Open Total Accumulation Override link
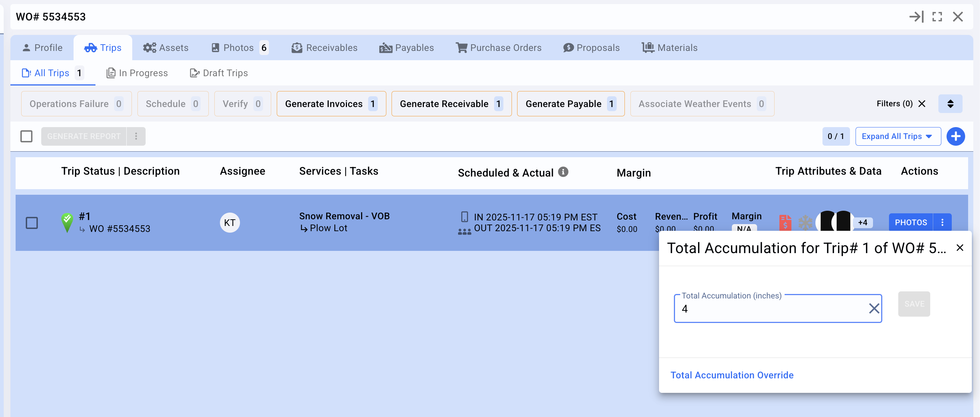 pyautogui.click(x=731, y=375)
